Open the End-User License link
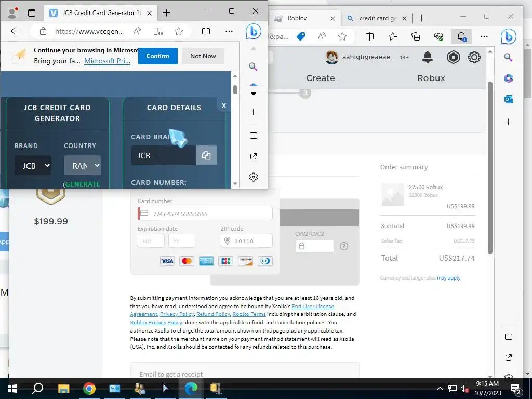The image size is (532, 399). tap(313, 306)
